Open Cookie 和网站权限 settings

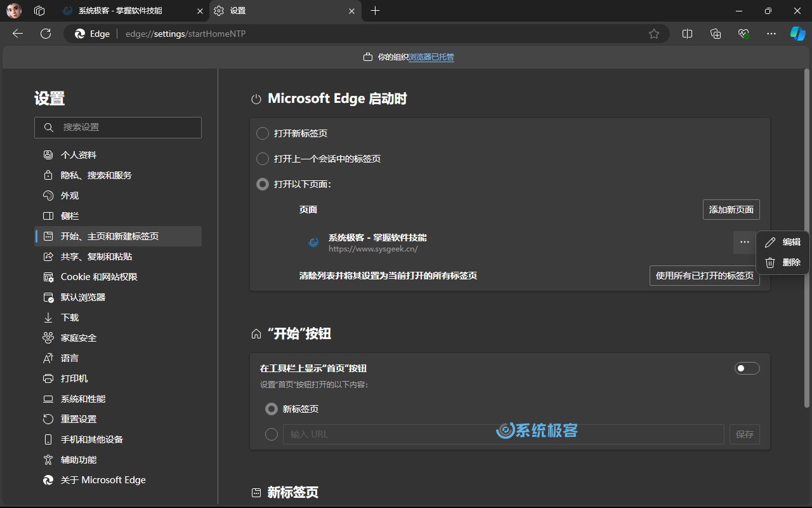(x=118, y=277)
